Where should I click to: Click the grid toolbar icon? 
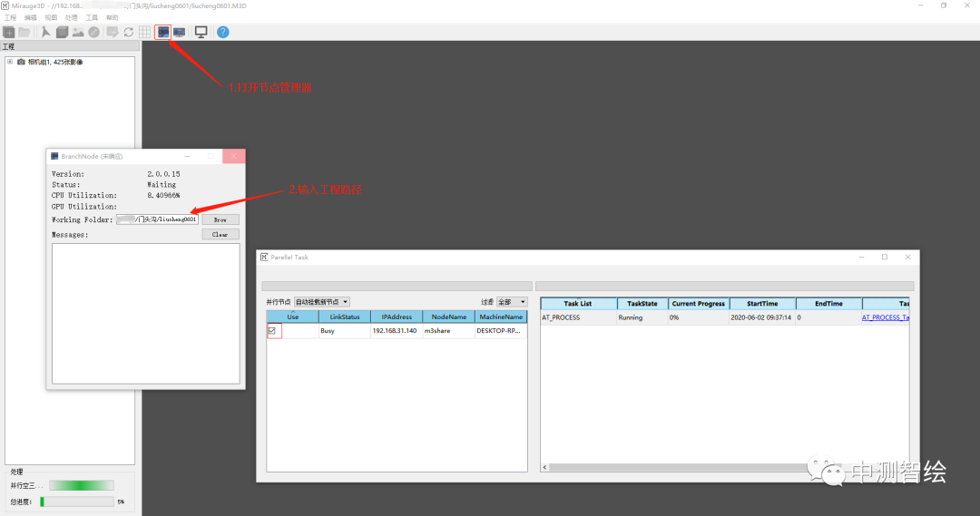tap(144, 32)
